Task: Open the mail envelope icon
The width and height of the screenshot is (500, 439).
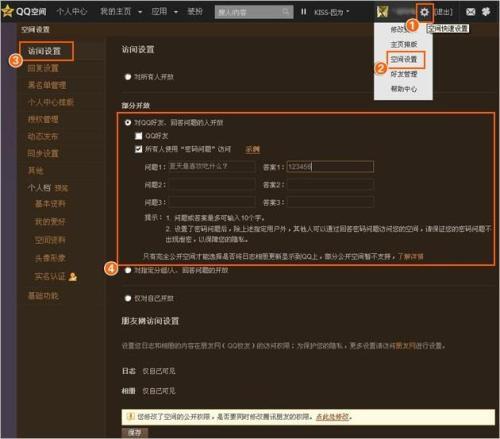Action: [470, 12]
